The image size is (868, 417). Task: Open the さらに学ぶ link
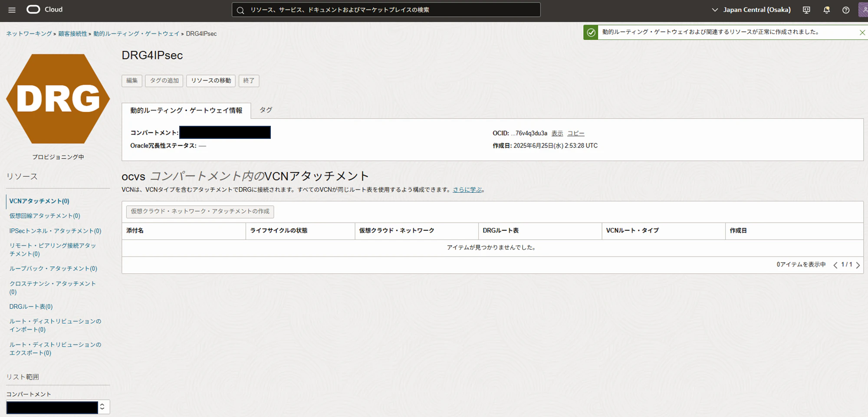click(467, 190)
